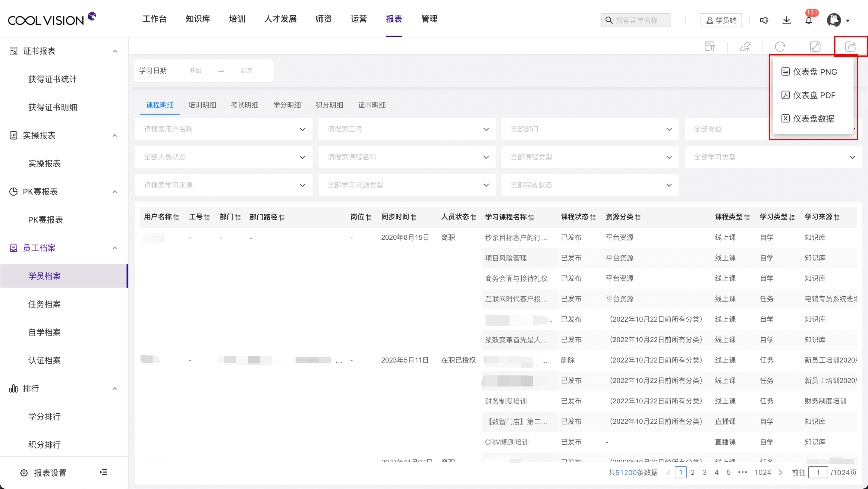Refresh the report with the reload icon
Image resolution: width=868 pixels, height=489 pixels.
(x=780, y=46)
